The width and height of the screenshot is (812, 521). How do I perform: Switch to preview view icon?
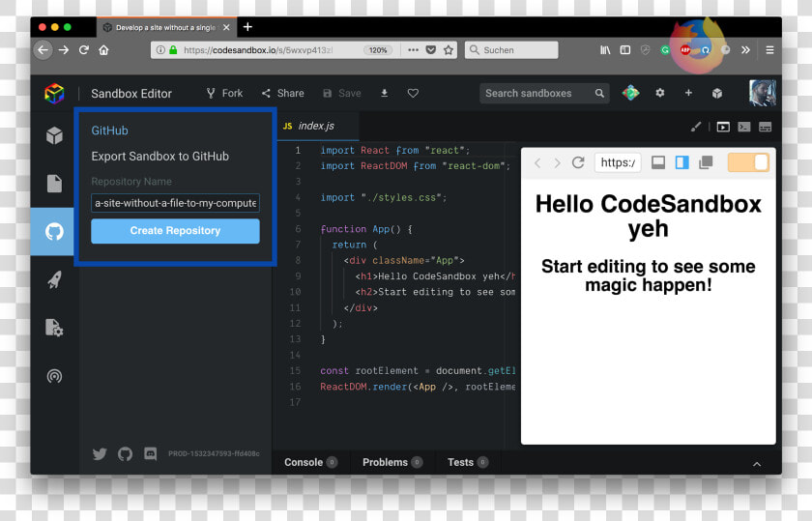(723, 127)
